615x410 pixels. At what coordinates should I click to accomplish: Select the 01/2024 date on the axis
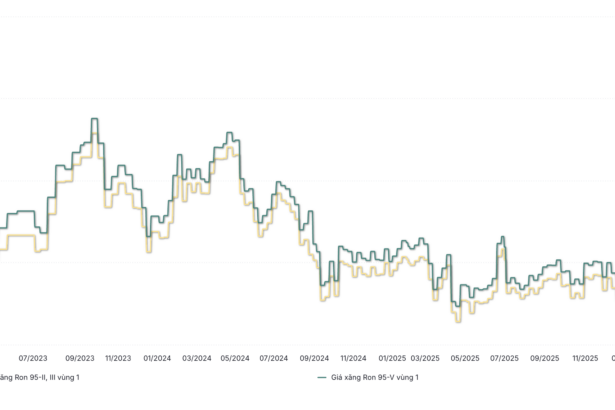pos(157,358)
